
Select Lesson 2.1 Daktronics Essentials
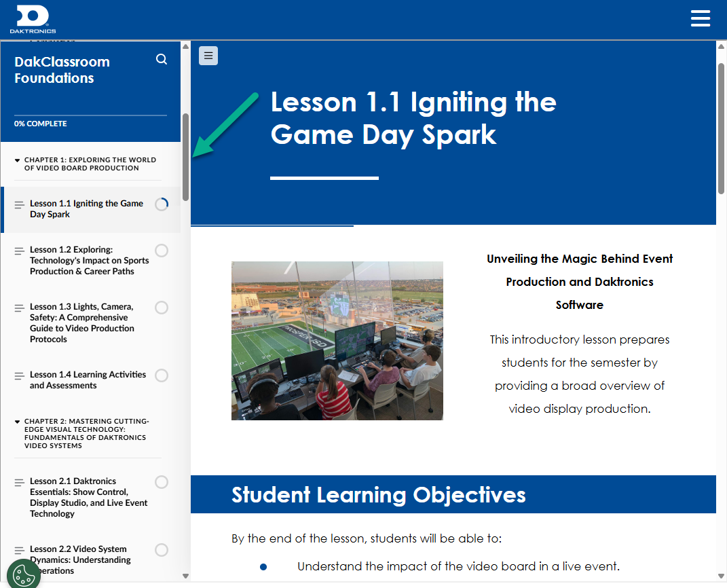[88, 497]
